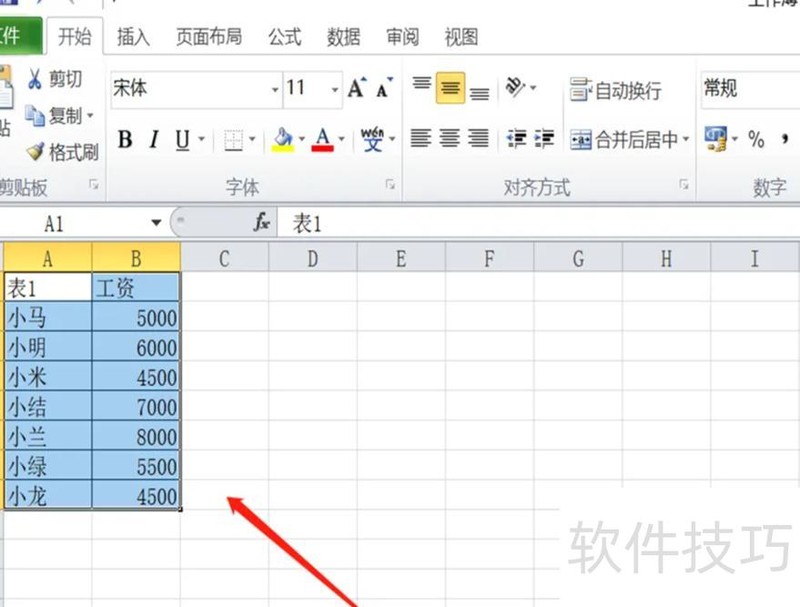This screenshot has height=607, width=800.
Task: Select cell with value 8000
Action: tap(136, 436)
